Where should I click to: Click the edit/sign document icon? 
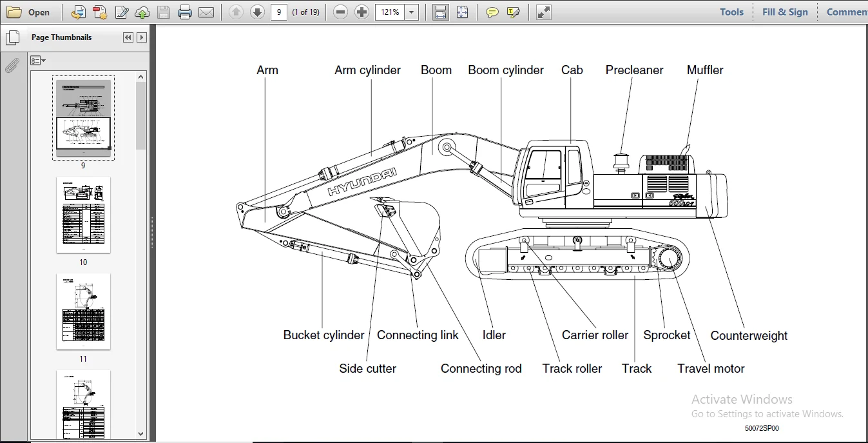pyautogui.click(x=122, y=12)
